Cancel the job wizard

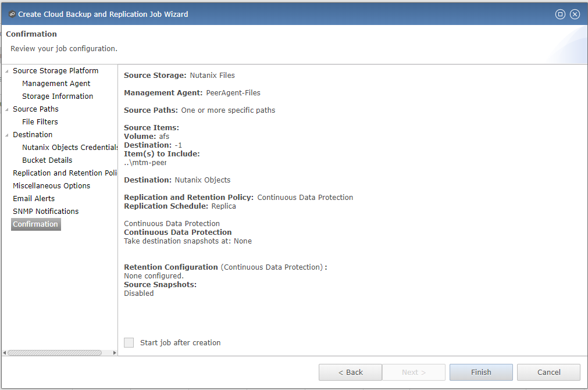click(548, 372)
